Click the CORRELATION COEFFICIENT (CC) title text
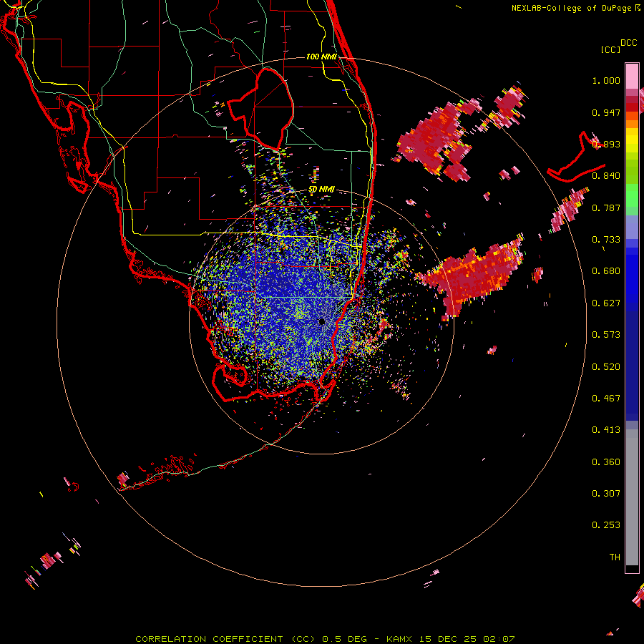Image resolution: width=644 pixels, height=644 pixels. coord(225,639)
